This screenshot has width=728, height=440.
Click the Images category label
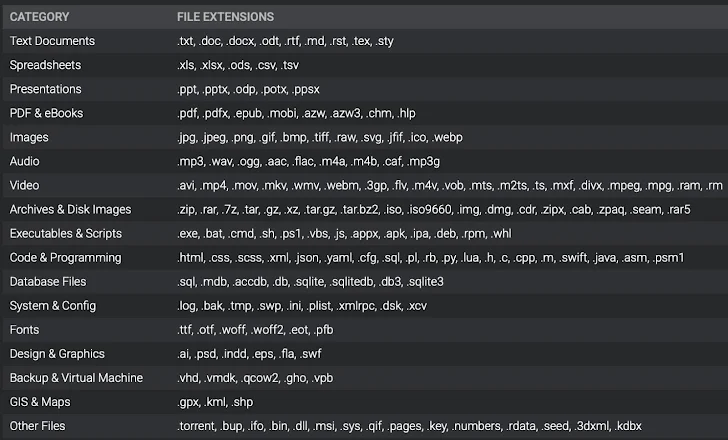click(29, 137)
